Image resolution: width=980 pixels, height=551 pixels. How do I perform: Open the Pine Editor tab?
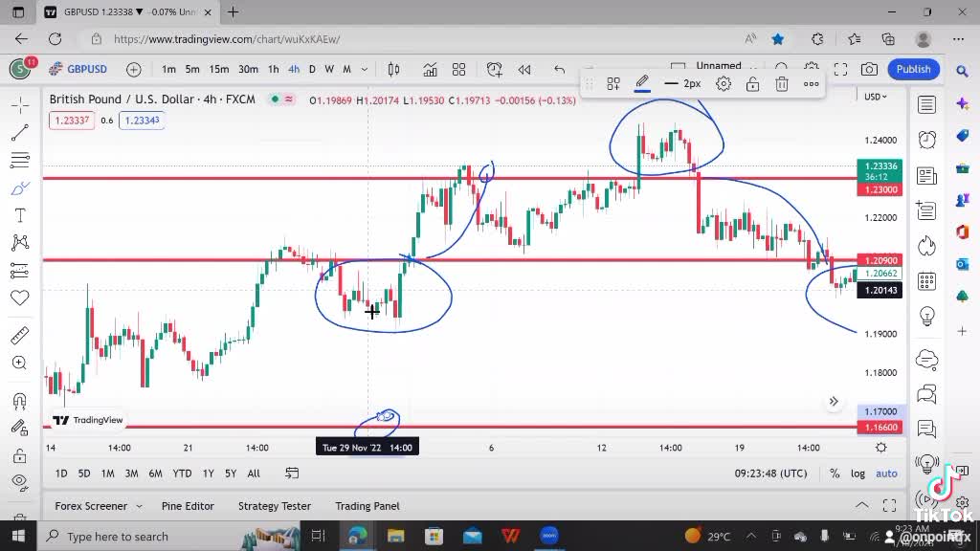pos(188,506)
